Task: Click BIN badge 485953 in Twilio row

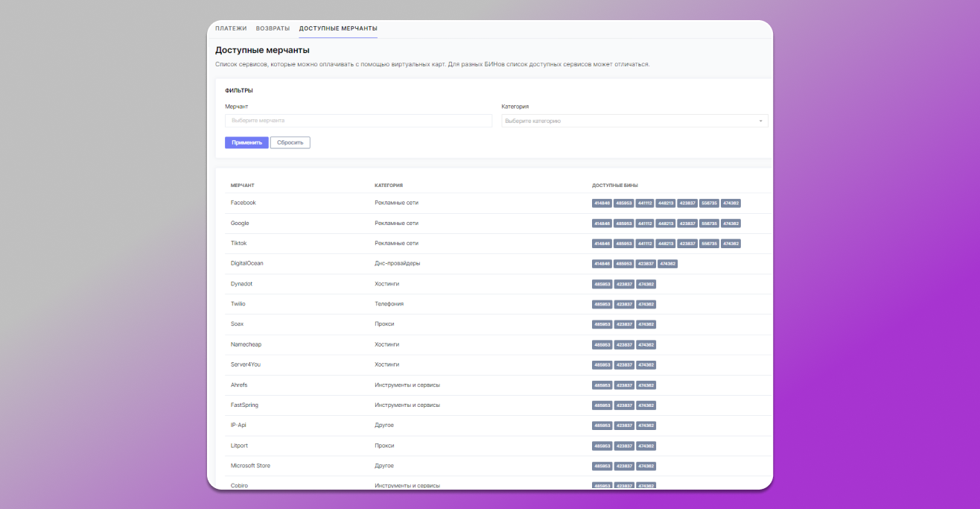Action: click(602, 304)
